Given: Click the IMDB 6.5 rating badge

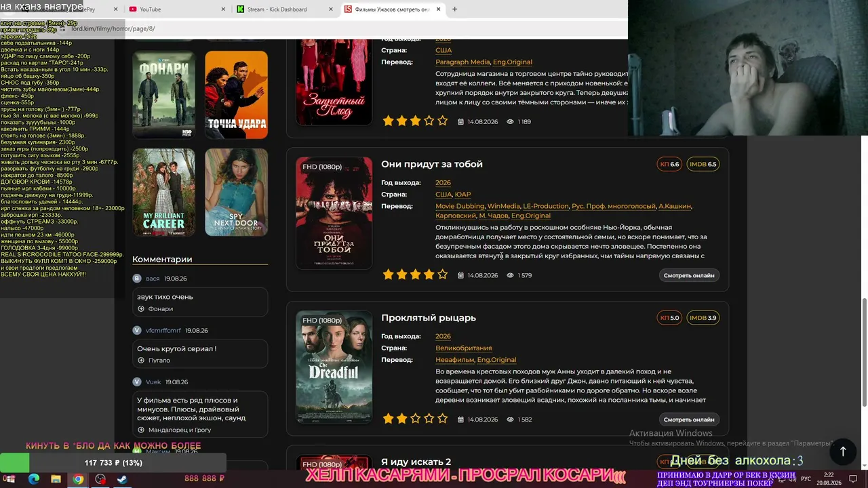Looking at the screenshot, I should coord(703,164).
